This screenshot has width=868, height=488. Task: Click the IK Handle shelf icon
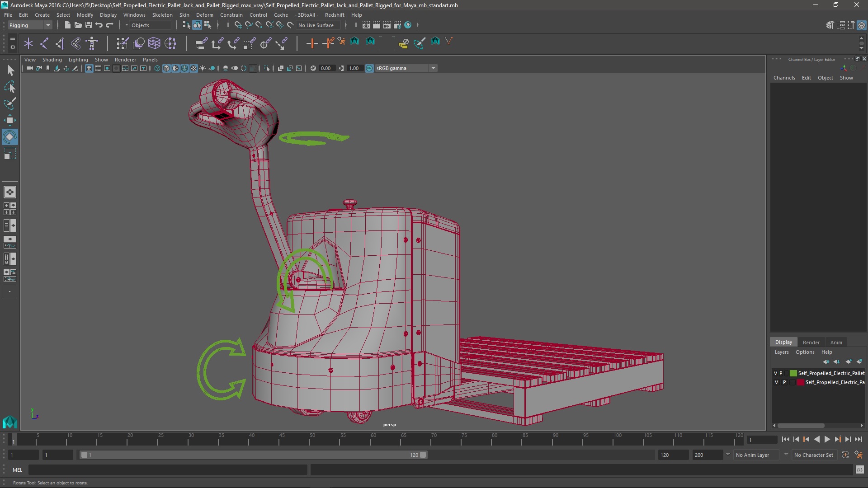click(60, 43)
